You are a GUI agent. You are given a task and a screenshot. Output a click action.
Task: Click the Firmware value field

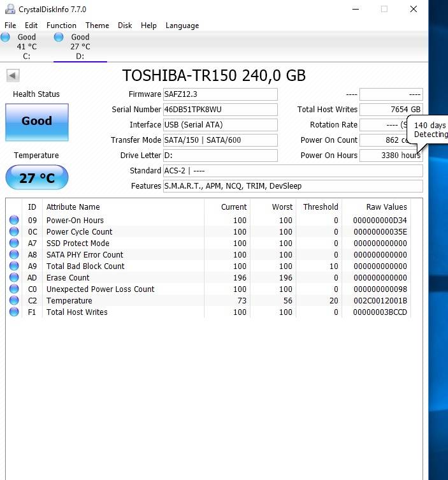click(x=220, y=94)
